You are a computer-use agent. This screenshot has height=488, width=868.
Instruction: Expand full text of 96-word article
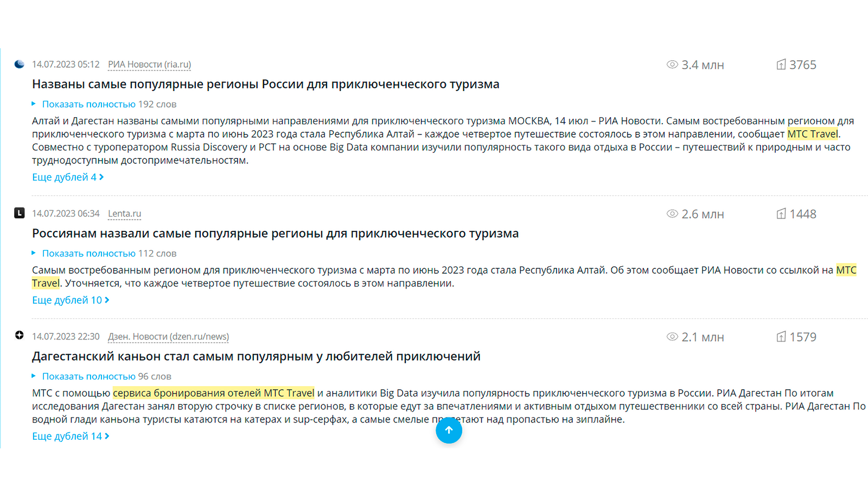88,376
